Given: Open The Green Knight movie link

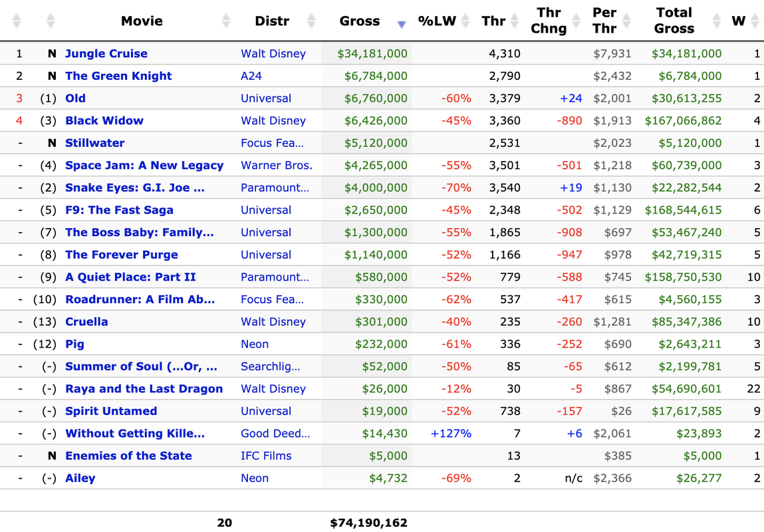Looking at the screenshot, I should point(118,76).
